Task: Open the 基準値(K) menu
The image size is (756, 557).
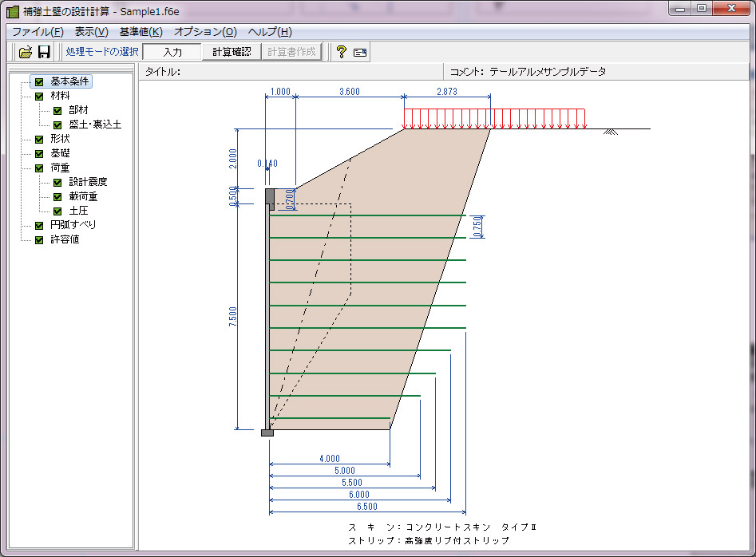Action: [141, 32]
